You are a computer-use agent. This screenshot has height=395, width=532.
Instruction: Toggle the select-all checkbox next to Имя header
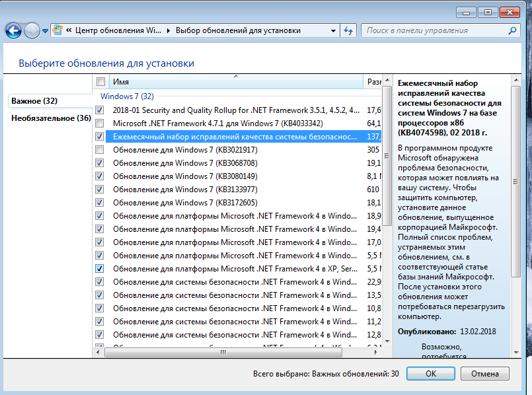(x=100, y=82)
